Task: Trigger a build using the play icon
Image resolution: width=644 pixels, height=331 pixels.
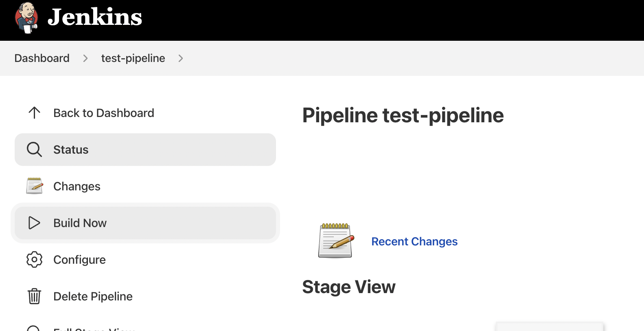Action: (x=34, y=223)
